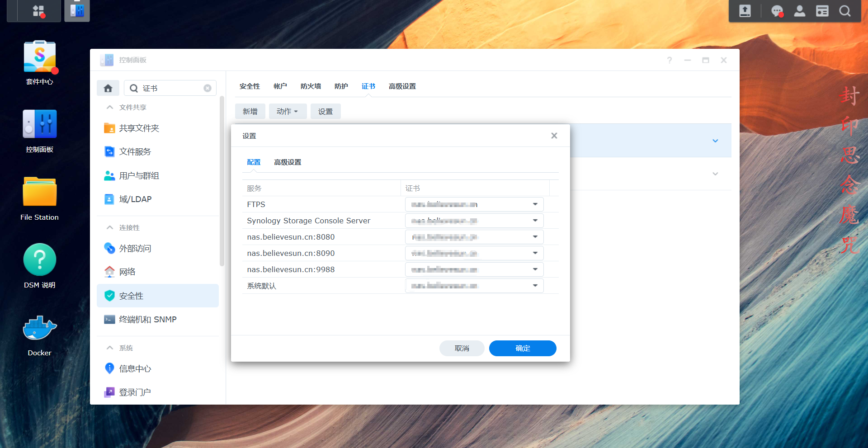Cancel the settings dialog
Viewport: 868px width, 448px height.
462,348
